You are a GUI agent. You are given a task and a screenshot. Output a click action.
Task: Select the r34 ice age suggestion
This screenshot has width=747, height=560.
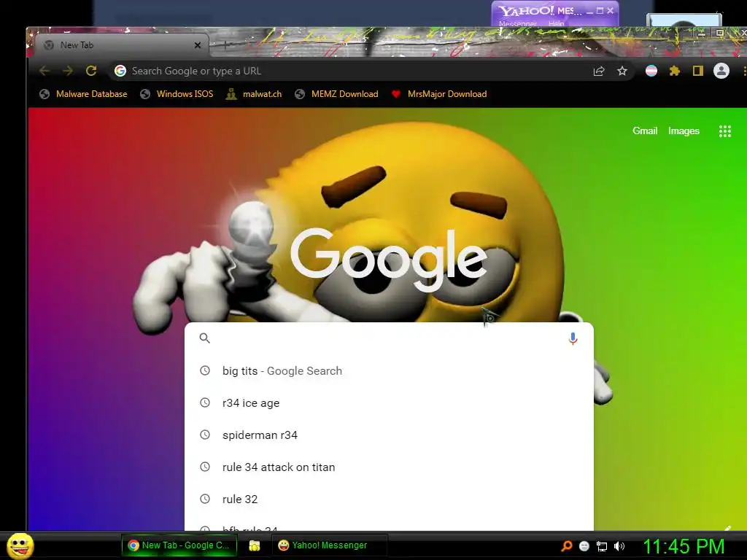pos(389,402)
